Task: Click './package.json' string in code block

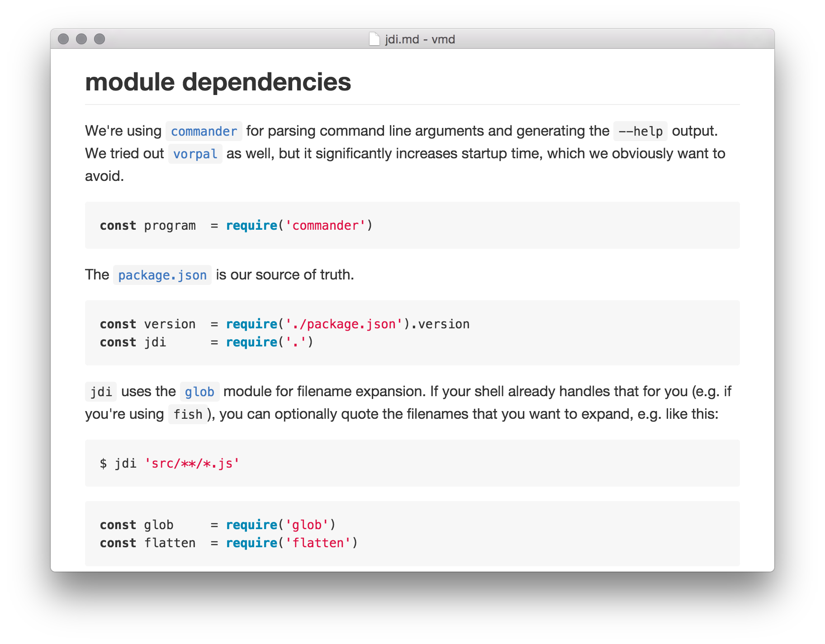Action: pos(343,324)
